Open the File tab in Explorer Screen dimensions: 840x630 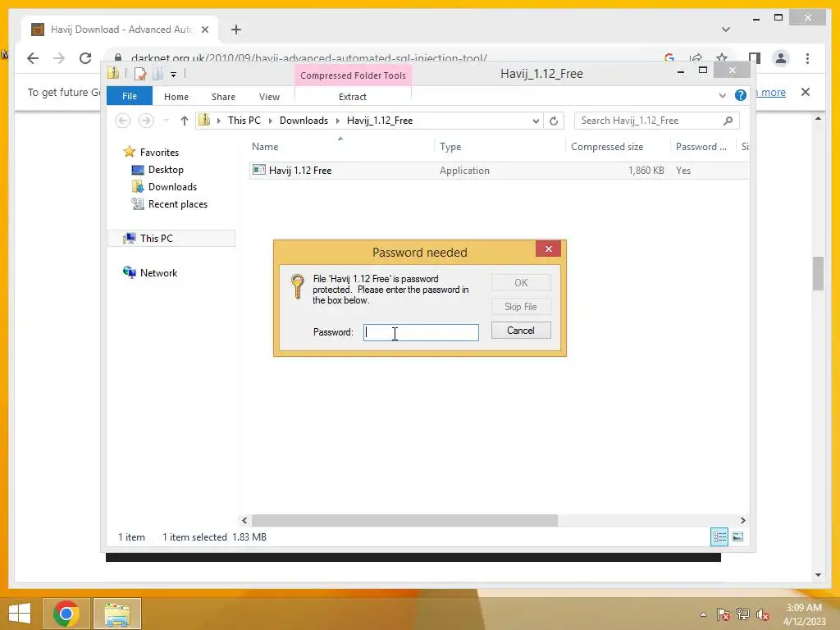(130, 97)
